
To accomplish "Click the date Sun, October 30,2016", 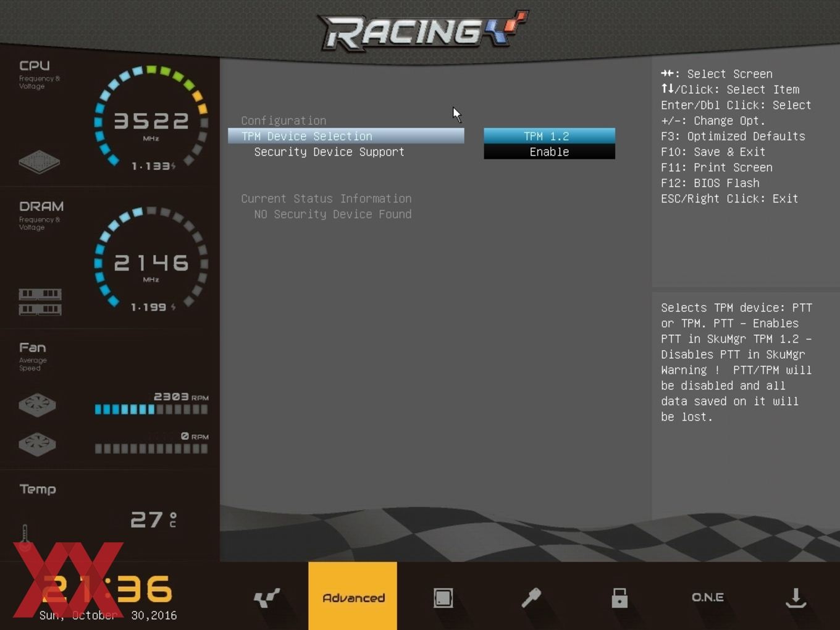I will click(x=108, y=615).
